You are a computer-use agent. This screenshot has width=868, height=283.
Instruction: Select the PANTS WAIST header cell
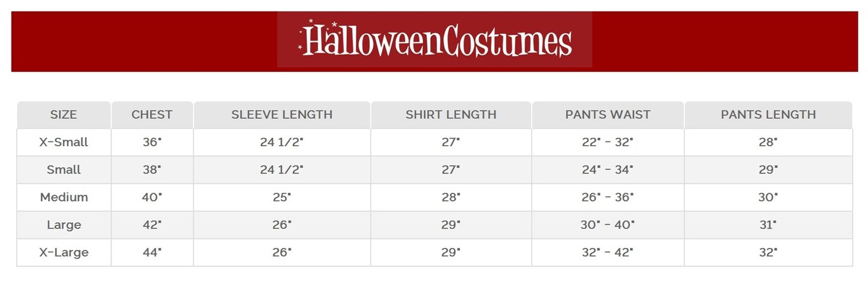coord(608,114)
